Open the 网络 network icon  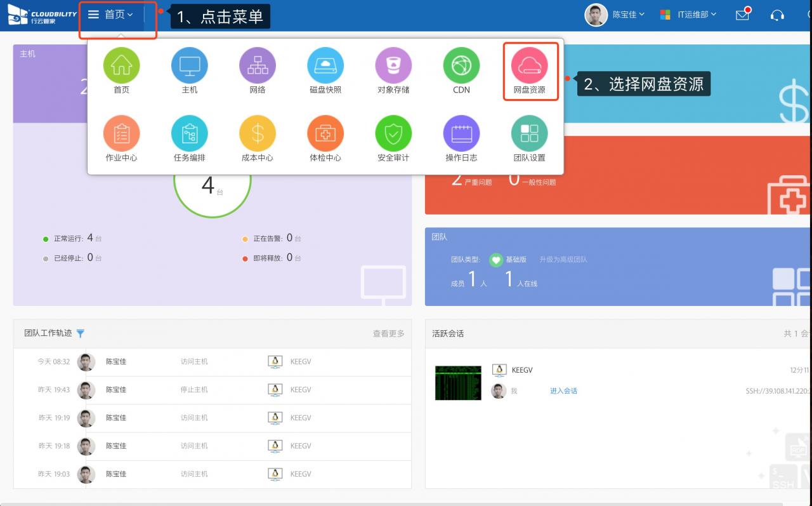coord(257,65)
